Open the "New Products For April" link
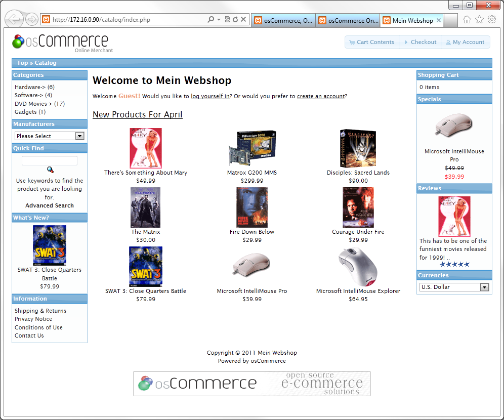This screenshot has width=504, height=420. pyautogui.click(x=138, y=114)
